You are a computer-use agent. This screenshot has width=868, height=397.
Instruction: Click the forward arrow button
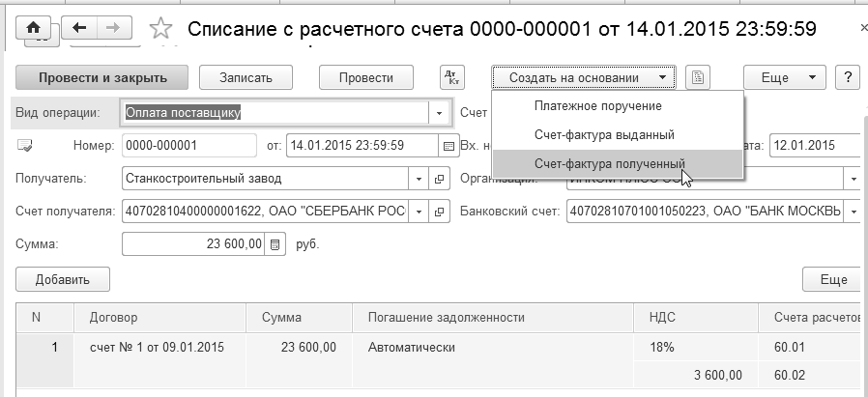coord(114,29)
